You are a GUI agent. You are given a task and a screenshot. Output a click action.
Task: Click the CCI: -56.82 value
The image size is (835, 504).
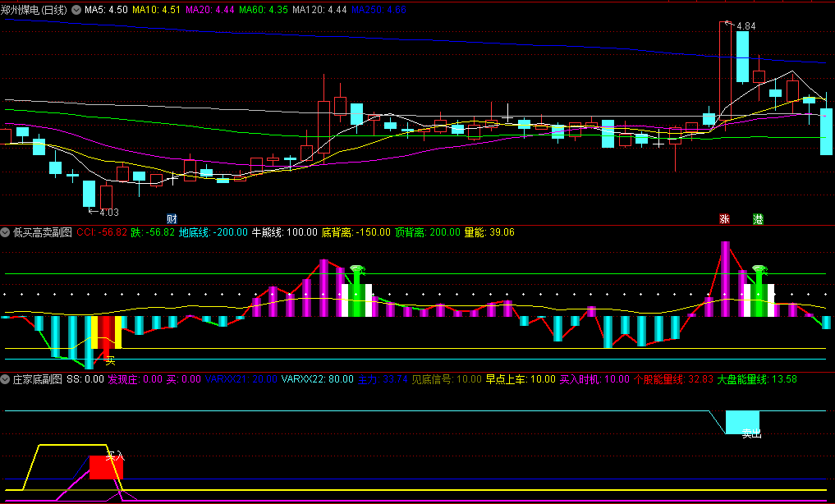[x=103, y=232]
